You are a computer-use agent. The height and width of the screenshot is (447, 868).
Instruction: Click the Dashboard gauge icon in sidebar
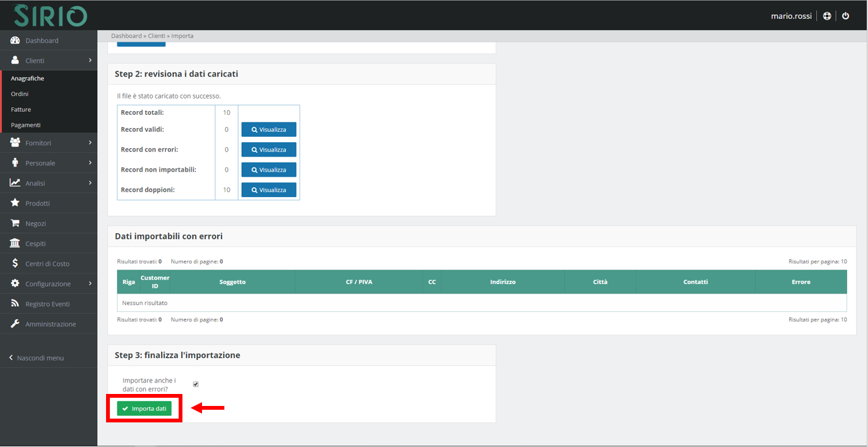(x=15, y=40)
